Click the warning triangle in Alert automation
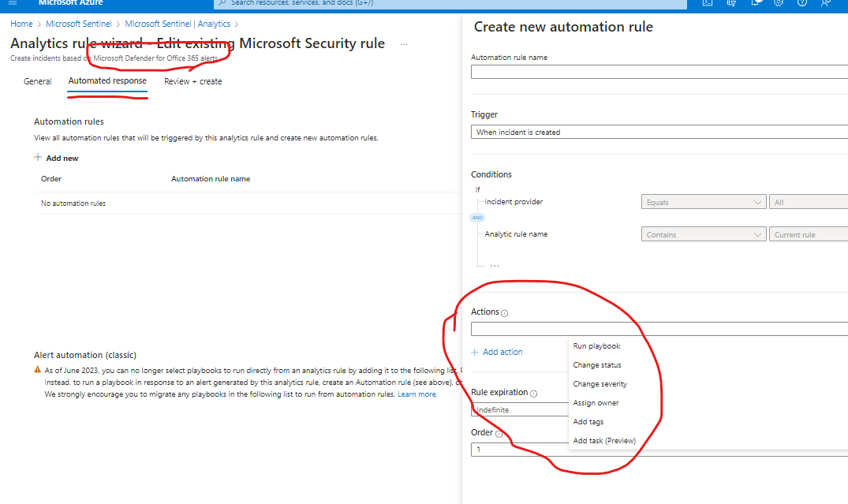Viewport: 848px width, 504px height. tap(37, 370)
